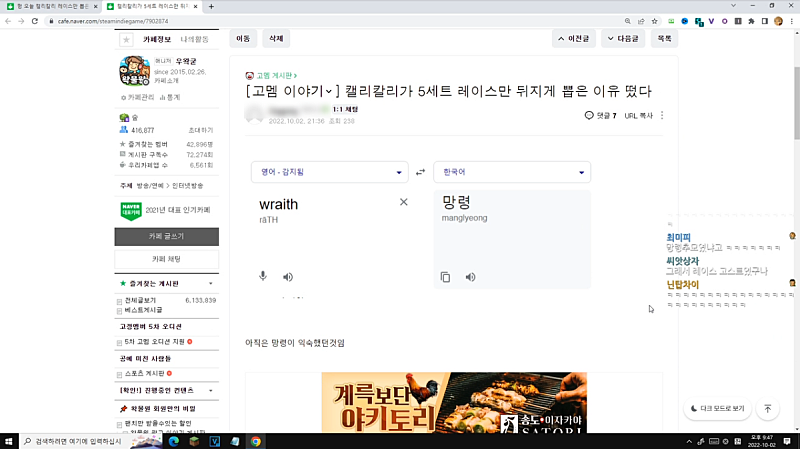Click the 초대하기 invite link
Viewport: 800px width, 449px height.
201,131
